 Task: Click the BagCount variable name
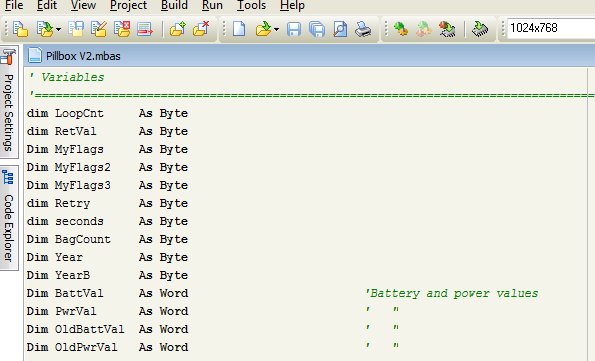(82, 240)
